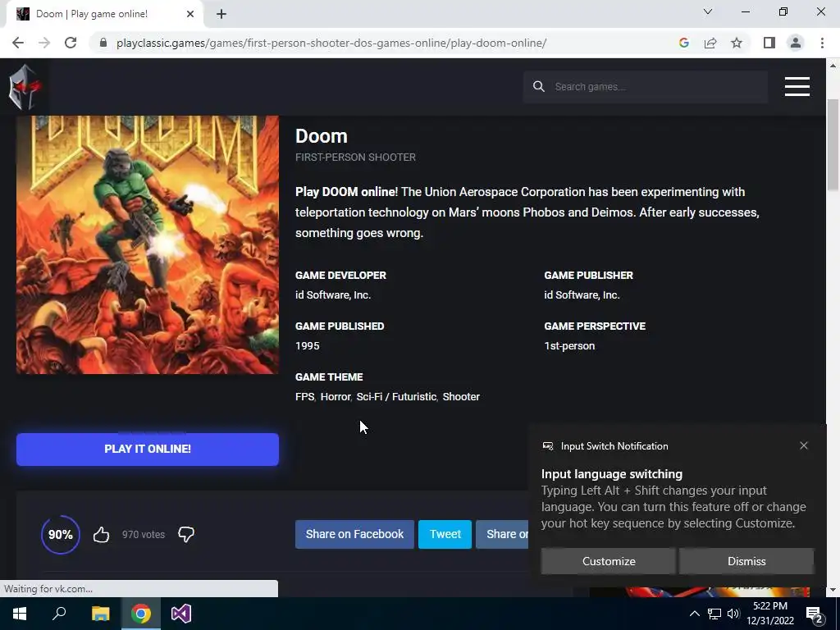Expand the tab search dropdown arrow
840x630 pixels.
coord(708,11)
